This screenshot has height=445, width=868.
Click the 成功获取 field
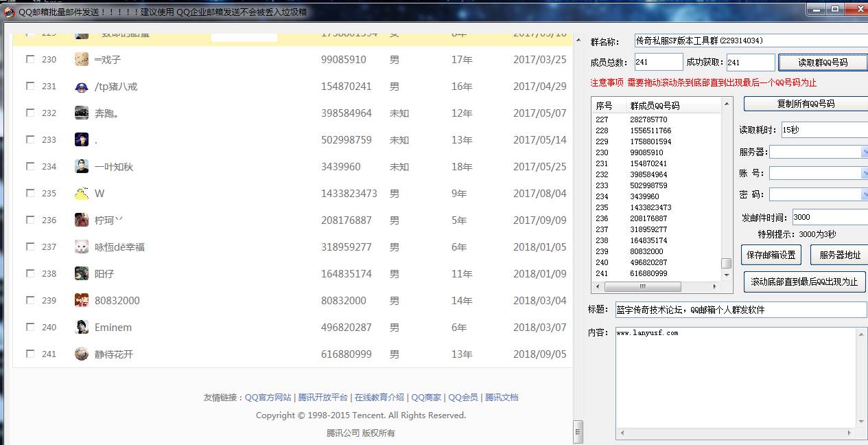[751, 62]
